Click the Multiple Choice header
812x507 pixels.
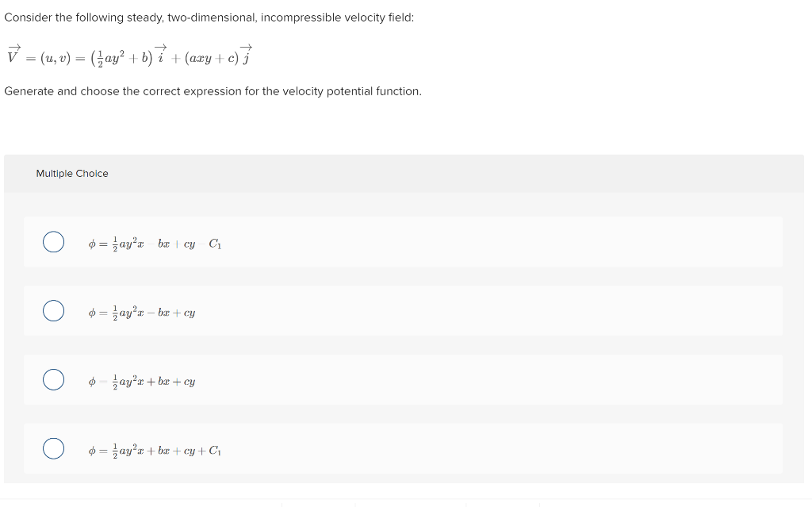tap(72, 173)
